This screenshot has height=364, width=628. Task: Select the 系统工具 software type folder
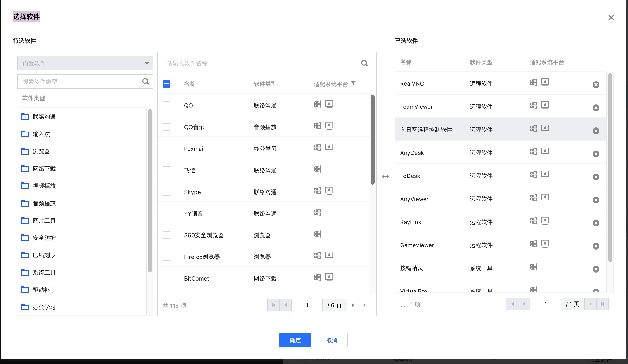click(39, 273)
